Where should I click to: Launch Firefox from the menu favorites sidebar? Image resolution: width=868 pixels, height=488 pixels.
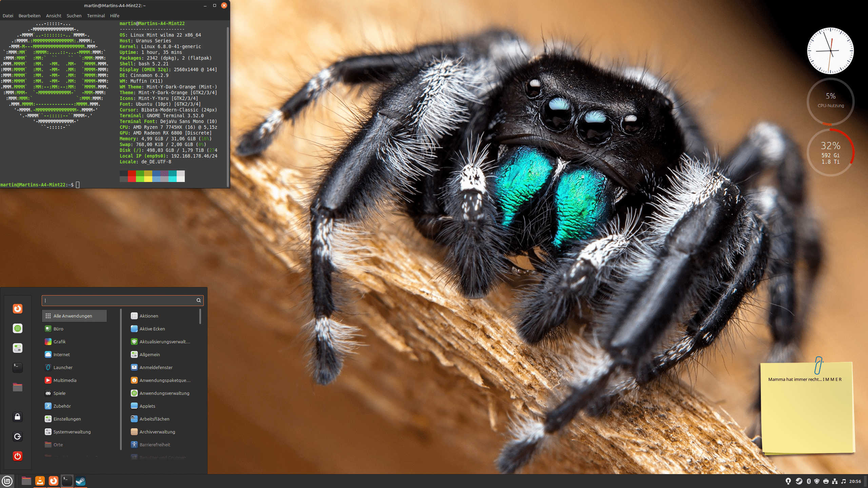click(18, 309)
